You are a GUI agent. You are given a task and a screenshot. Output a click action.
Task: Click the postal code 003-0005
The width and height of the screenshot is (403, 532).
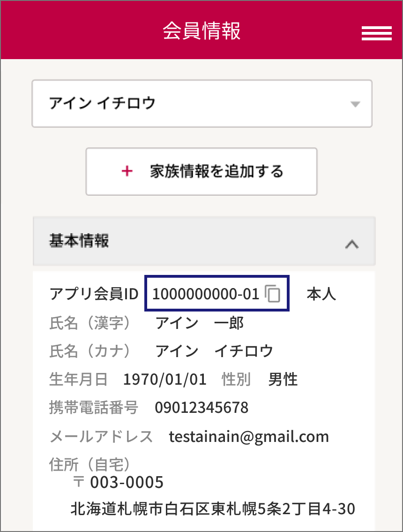(127, 482)
